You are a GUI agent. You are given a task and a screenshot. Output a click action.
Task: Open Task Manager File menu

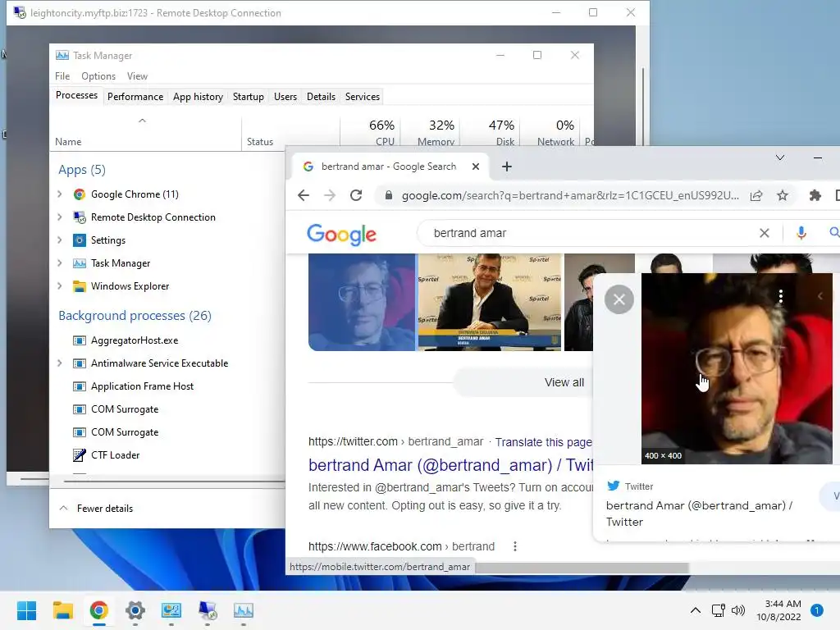62,76
